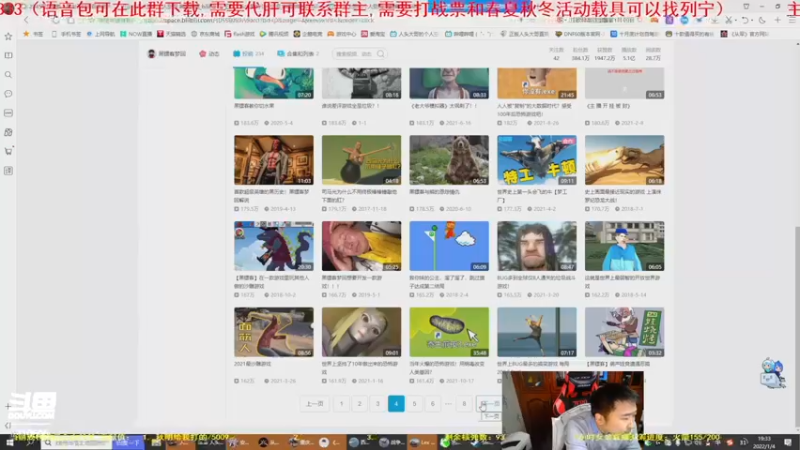Click the search magnifier in the channel search box
The width and height of the screenshot is (800, 450).
coord(381,54)
